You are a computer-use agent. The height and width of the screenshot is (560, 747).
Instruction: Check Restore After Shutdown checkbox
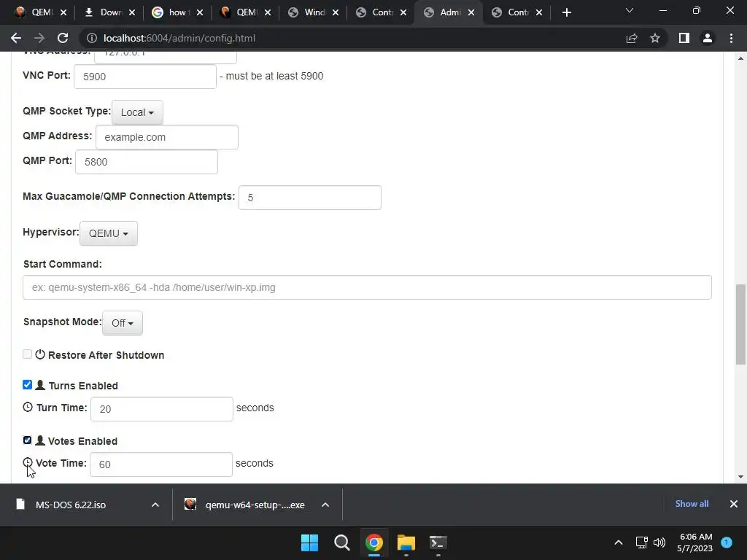(x=27, y=354)
